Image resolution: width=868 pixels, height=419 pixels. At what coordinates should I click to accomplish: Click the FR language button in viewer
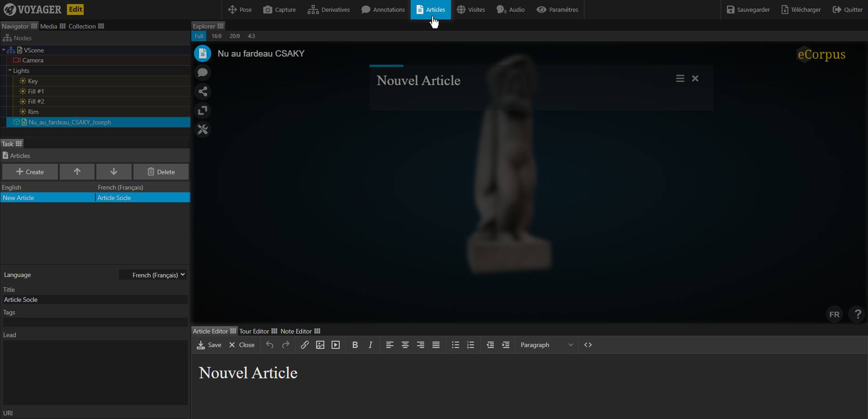click(835, 314)
